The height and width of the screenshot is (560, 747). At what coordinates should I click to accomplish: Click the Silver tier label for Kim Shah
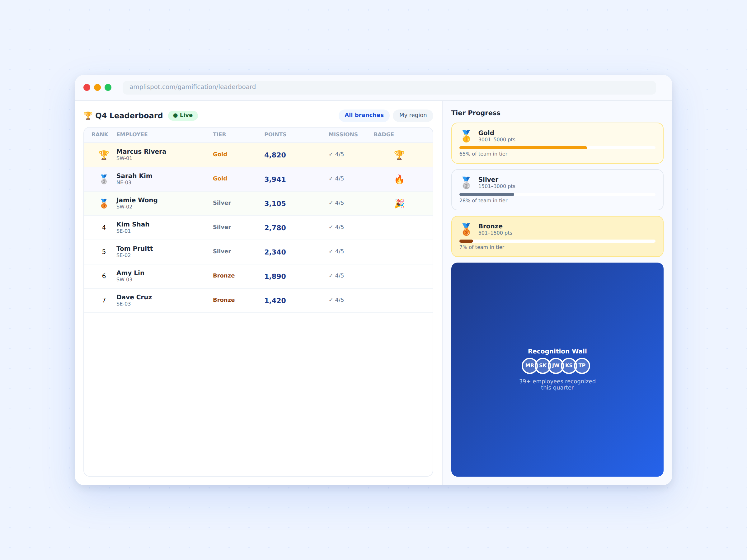[x=222, y=227]
